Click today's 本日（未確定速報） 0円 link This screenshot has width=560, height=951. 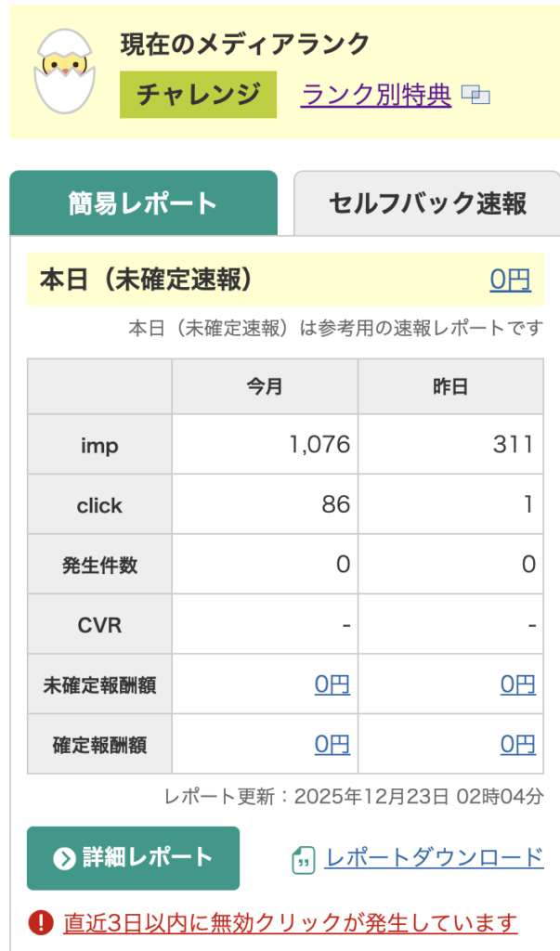(510, 280)
